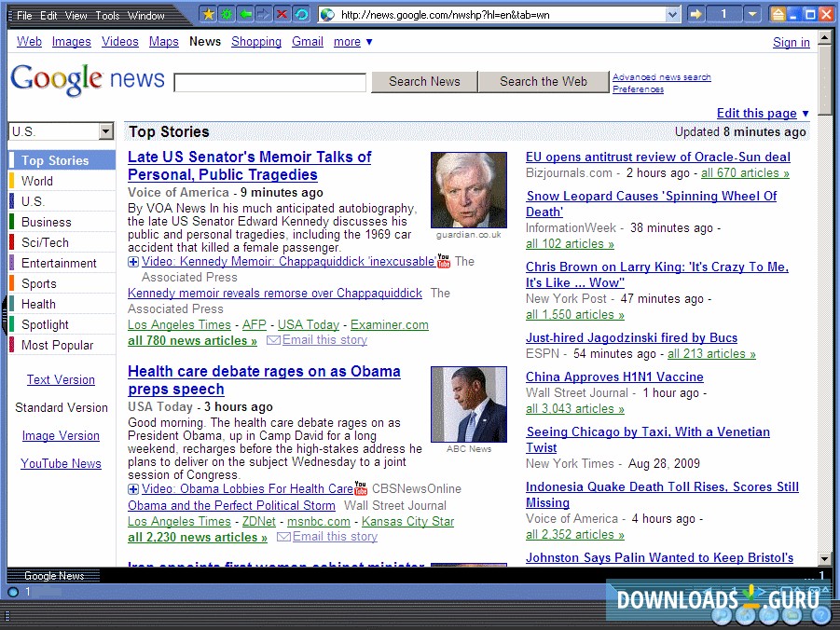
Task: Click the globe icon in the address bar
Action: coord(327,15)
